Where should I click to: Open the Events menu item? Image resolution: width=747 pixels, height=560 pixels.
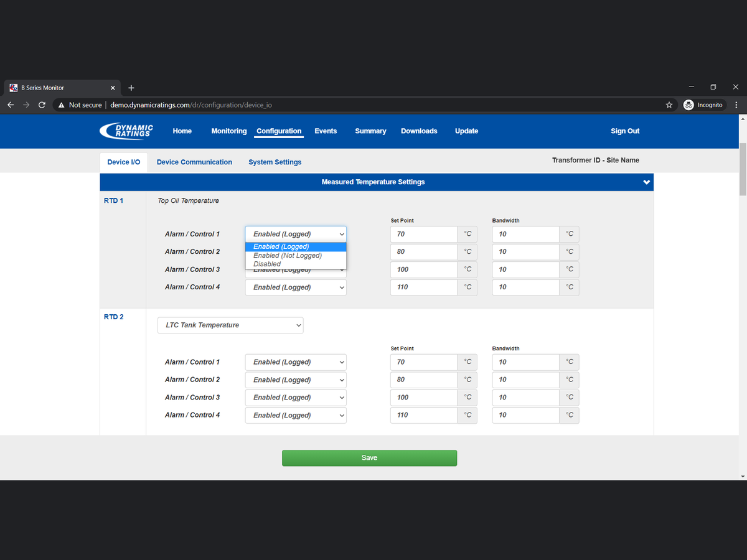coord(326,131)
